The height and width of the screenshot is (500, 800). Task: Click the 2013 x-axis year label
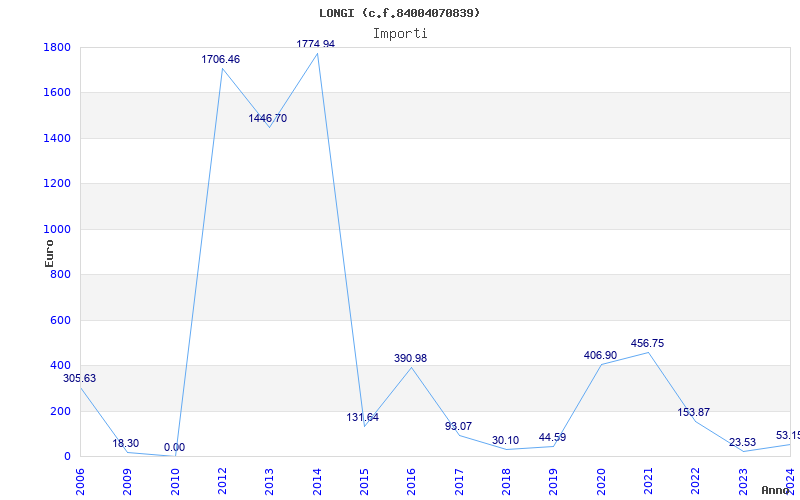click(269, 482)
